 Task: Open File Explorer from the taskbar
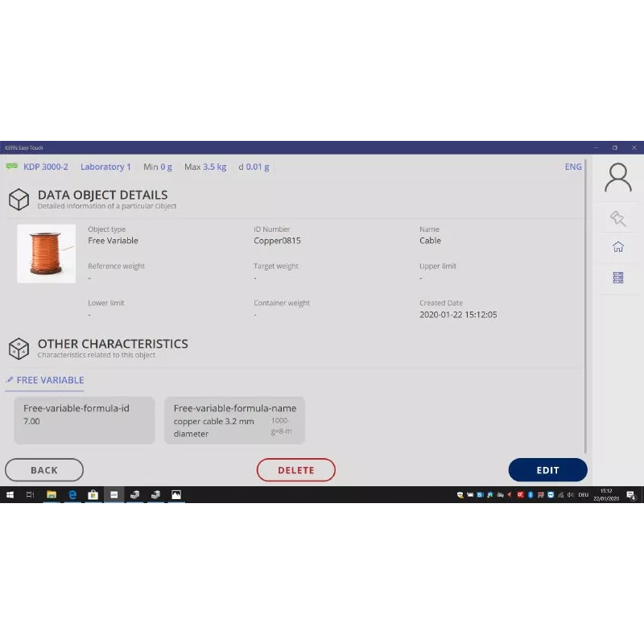tap(52, 494)
